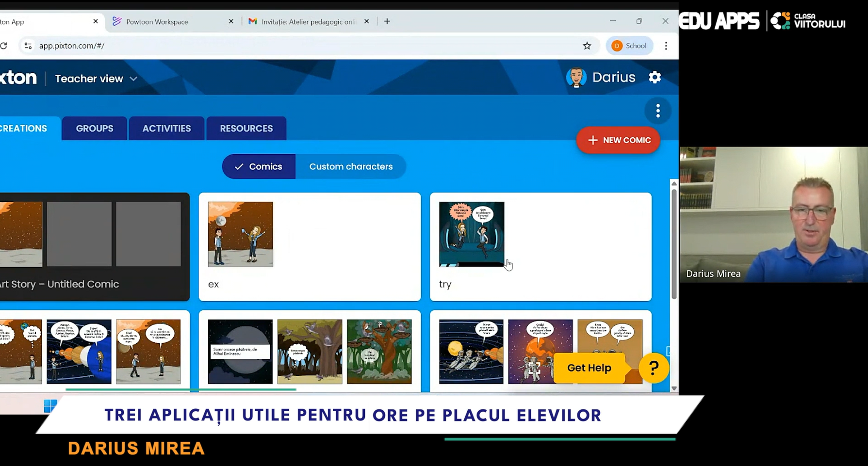Viewport: 868px width, 466px height.
Task: Close the Pixton App tab
Action: (x=96, y=21)
